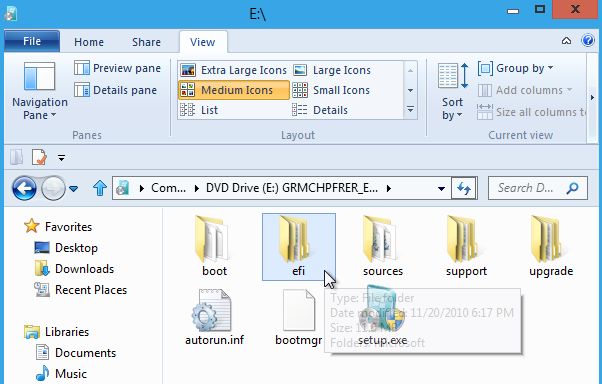Image resolution: width=602 pixels, height=384 pixels.
Task: Open Downloads in navigation pane
Action: pyautogui.click(x=74, y=269)
